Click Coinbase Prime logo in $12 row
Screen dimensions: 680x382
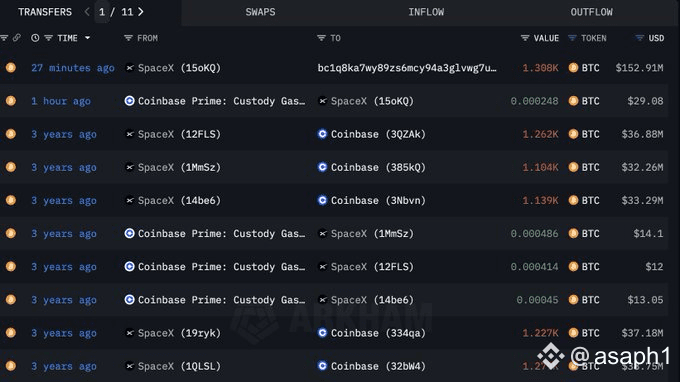(129, 267)
